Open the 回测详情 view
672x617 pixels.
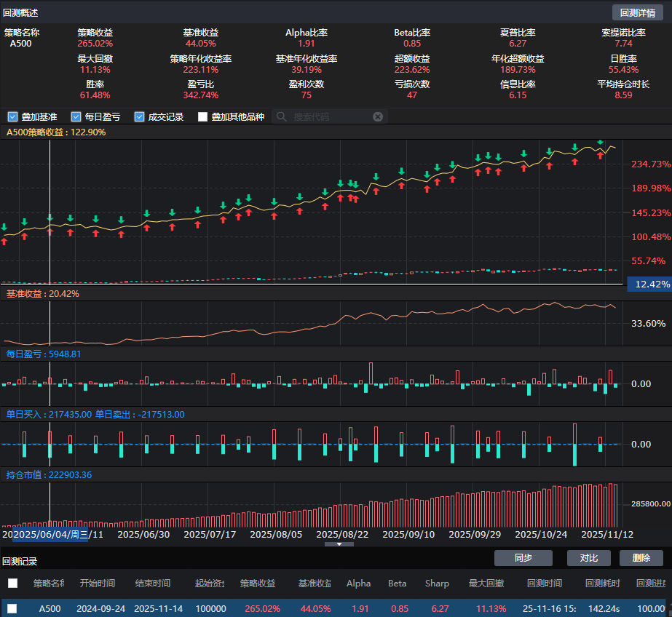pos(637,12)
